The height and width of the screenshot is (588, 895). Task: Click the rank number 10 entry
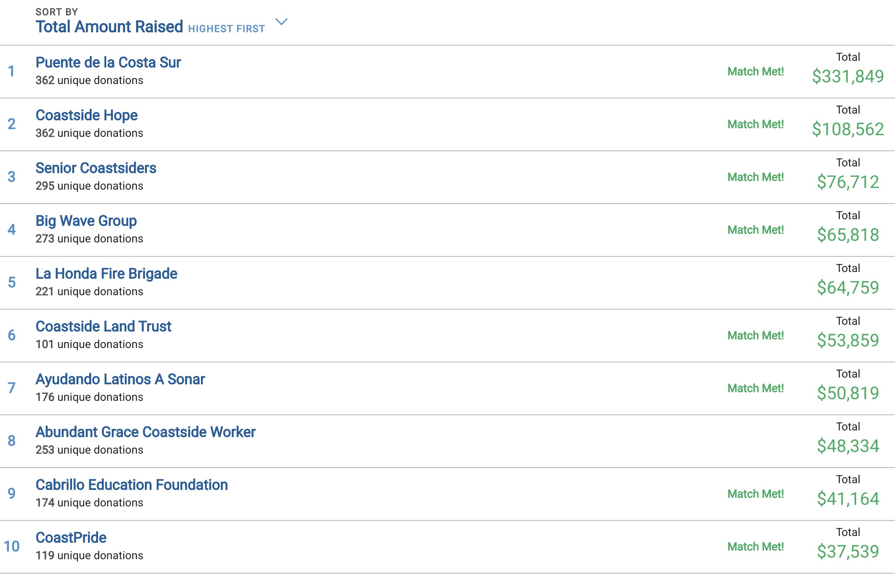pyautogui.click(x=12, y=546)
